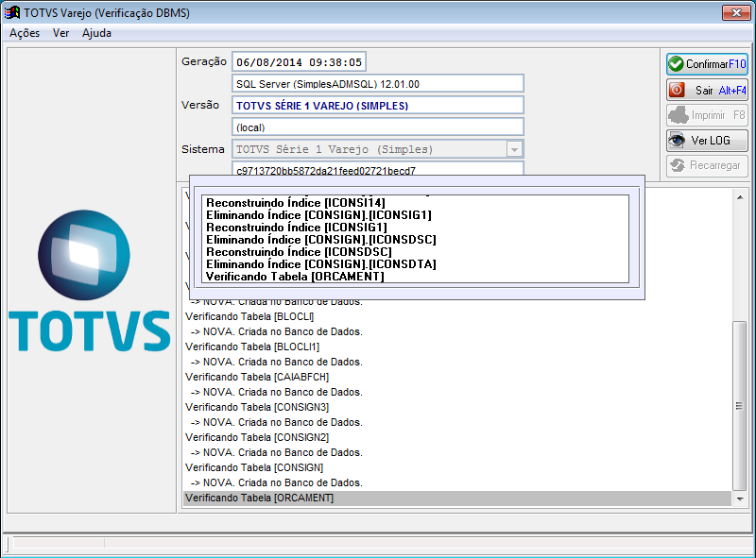Open the Sistema dropdown arrow
Image resolution: width=756 pixels, height=558 pixels.
pyautogui.click(x=514, y=149)
